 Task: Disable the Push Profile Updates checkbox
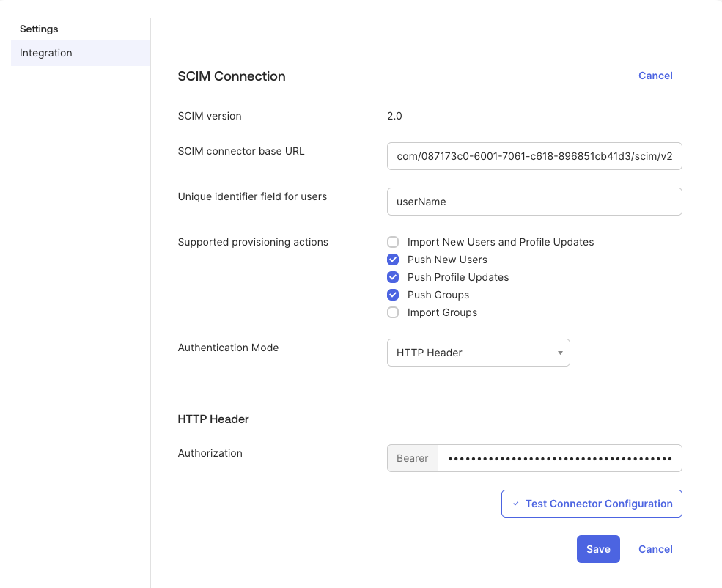coord(393,277)
